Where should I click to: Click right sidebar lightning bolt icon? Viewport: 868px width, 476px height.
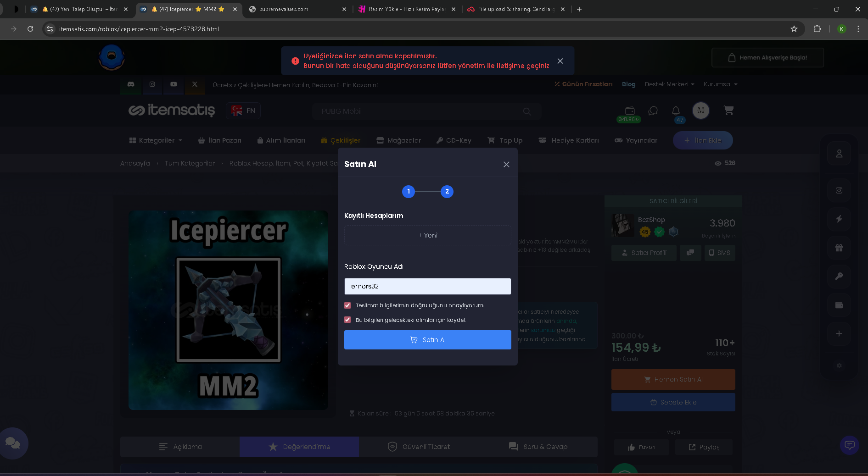click(839, 219)
